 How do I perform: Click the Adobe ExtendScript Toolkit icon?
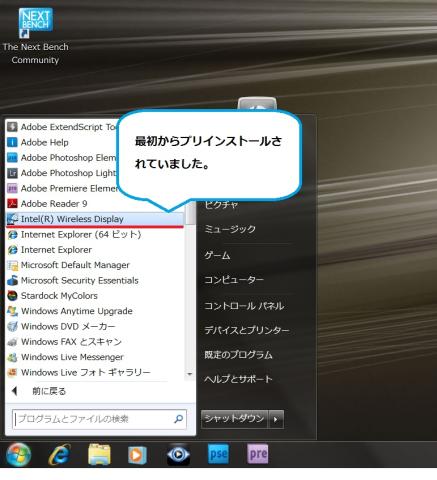coord(12,127)
